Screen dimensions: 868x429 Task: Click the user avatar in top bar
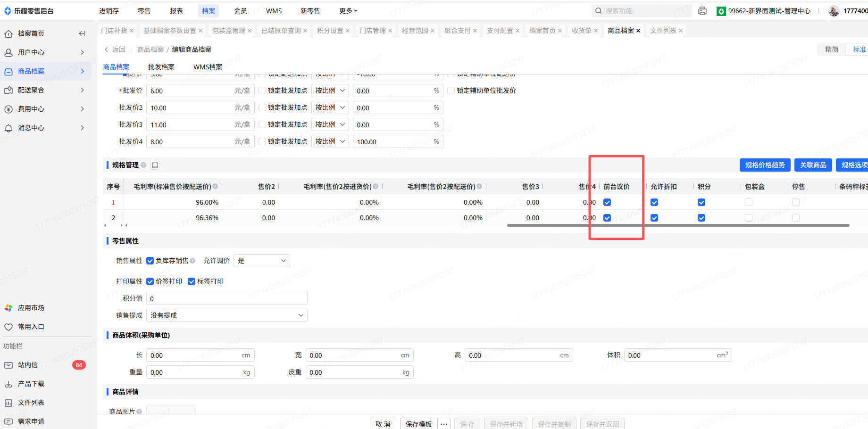tap(834, 11)
